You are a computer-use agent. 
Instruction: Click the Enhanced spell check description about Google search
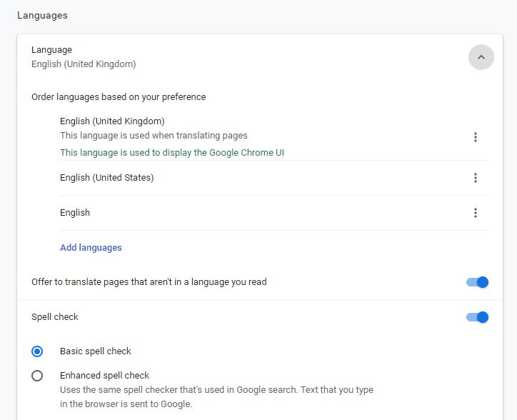tap(216, 397)
